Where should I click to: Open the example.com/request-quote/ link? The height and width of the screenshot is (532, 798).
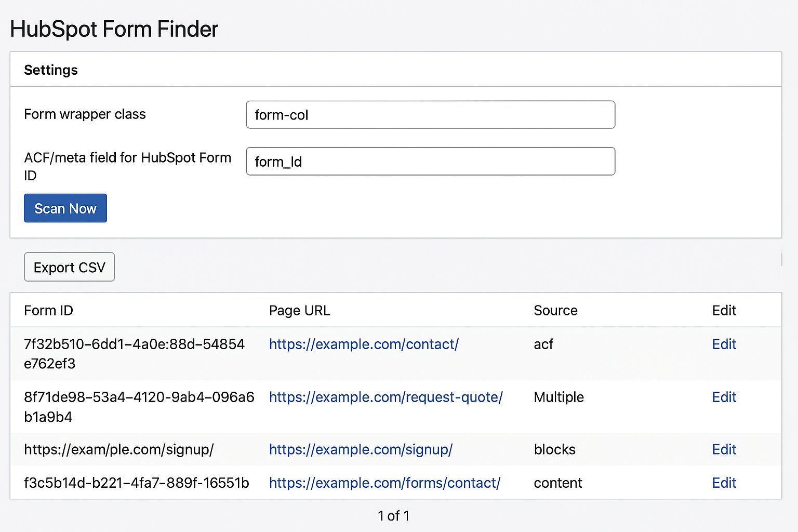click(386, 397)
